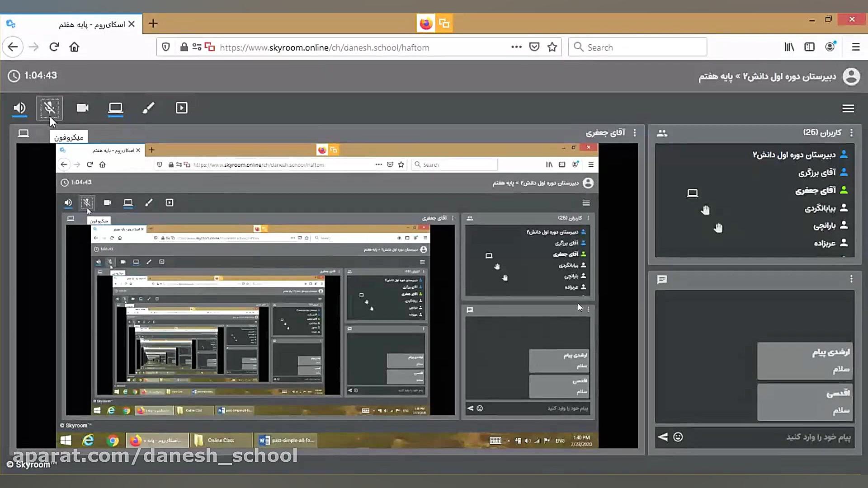Click the profile avatar icon

click(x=851, y=76)
